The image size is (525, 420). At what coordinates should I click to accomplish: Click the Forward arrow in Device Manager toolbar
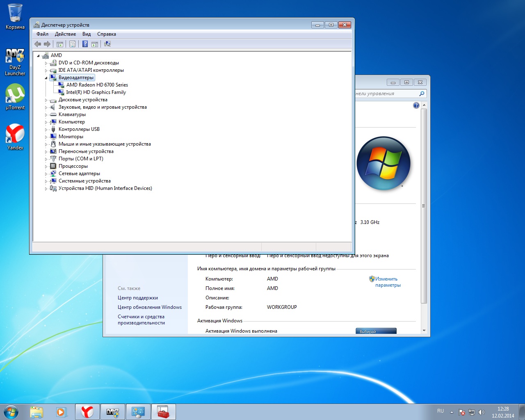pos(47,44)
